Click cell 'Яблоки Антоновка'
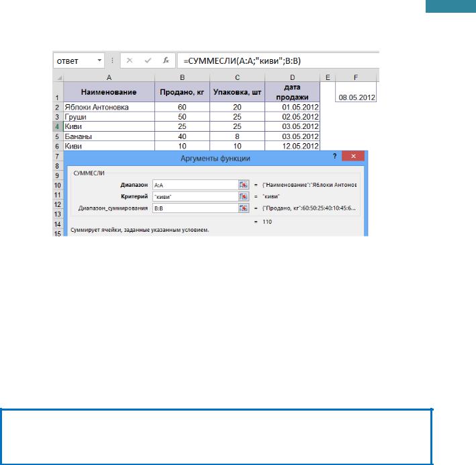This screenshot has height=465, width=476. (x=109, y=108)
